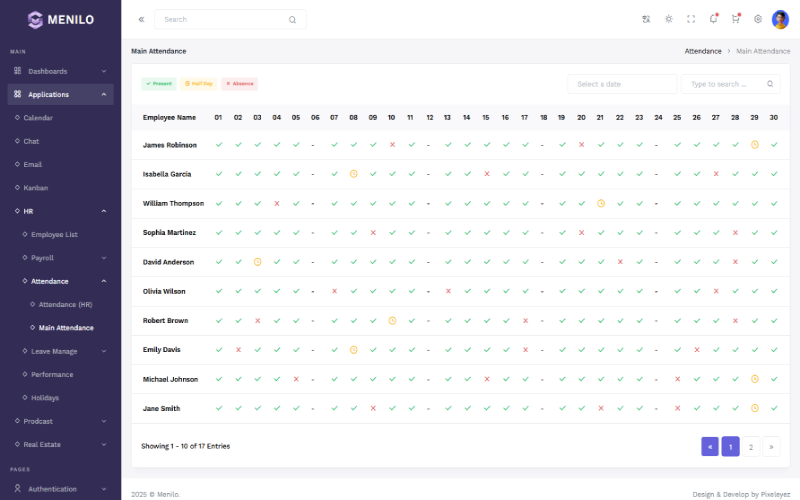Open the Select a date field
The image size is (800, 500).
pyautogui.click(x=622, y=84)
